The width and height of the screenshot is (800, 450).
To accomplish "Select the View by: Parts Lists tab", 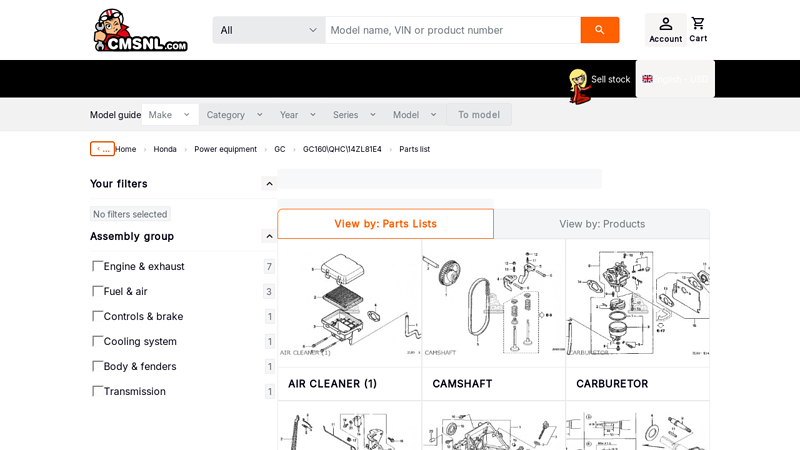I will (386, 224).
